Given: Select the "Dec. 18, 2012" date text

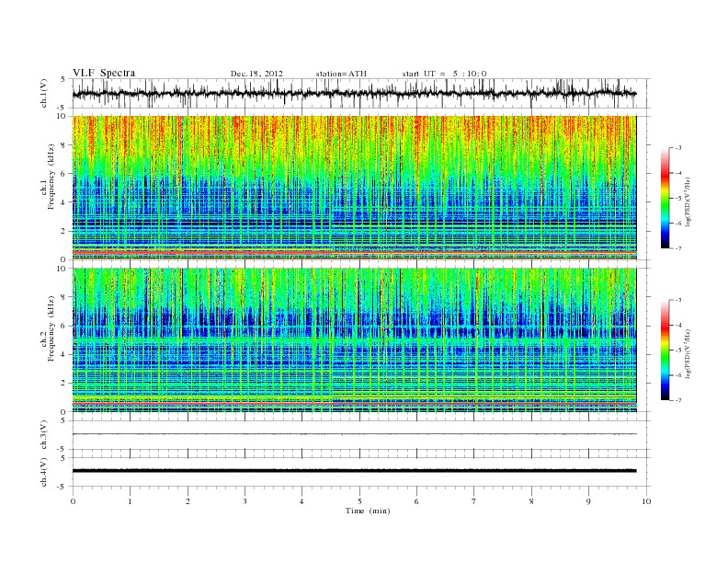Looking at the screenshot, I should pos(256,74).
